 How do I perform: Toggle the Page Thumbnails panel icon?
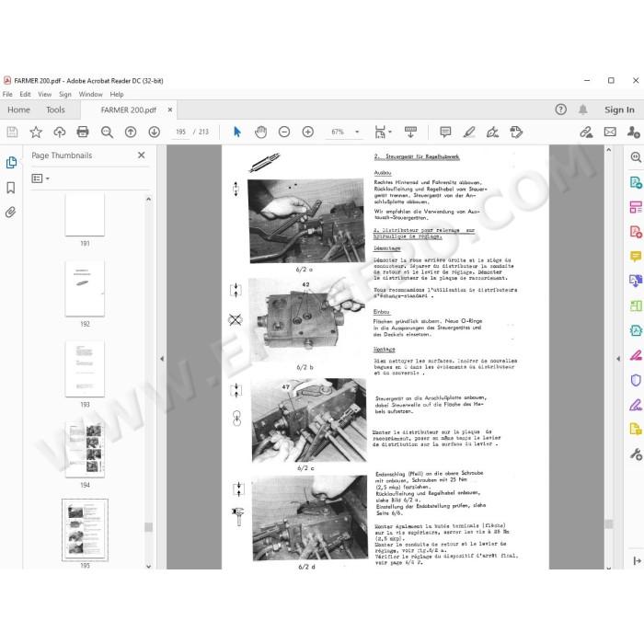pos(11,163)
